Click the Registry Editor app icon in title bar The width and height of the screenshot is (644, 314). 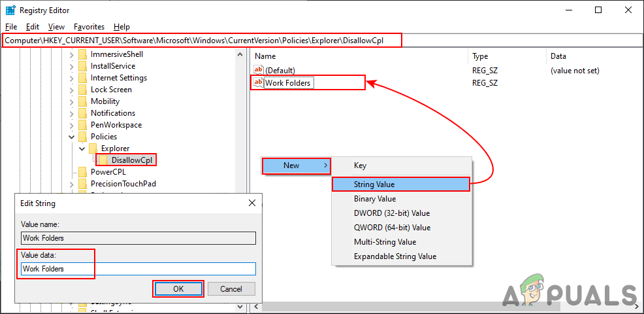[10, 10]
